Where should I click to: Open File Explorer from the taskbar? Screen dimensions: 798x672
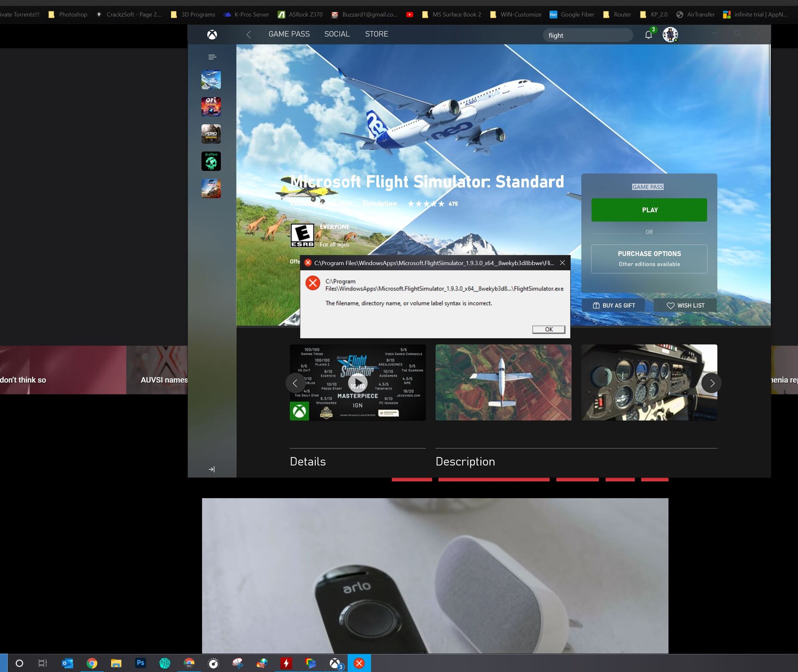tap(116, 663)
